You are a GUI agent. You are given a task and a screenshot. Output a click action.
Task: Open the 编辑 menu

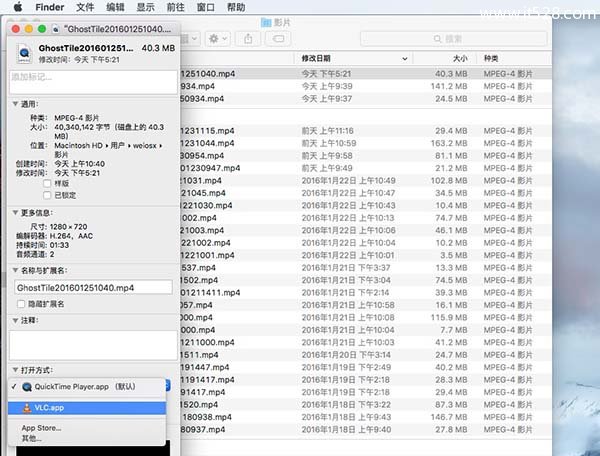click(x=115, y=7)
